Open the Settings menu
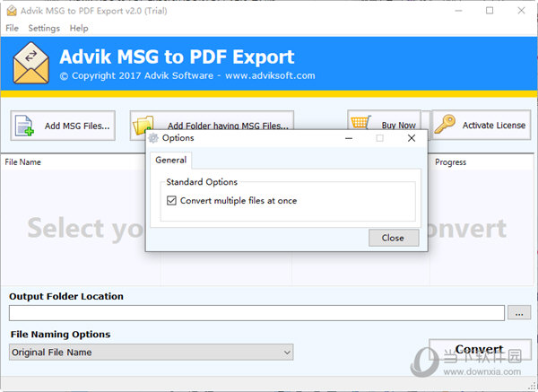The height and width of the screenshot is (392, 538). click(x=44, y=28)
